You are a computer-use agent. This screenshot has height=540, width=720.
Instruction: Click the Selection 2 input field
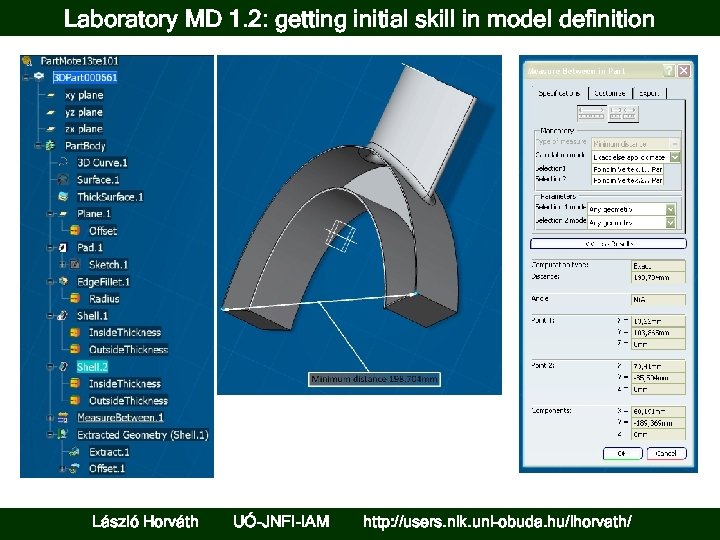tap(627, 180)
